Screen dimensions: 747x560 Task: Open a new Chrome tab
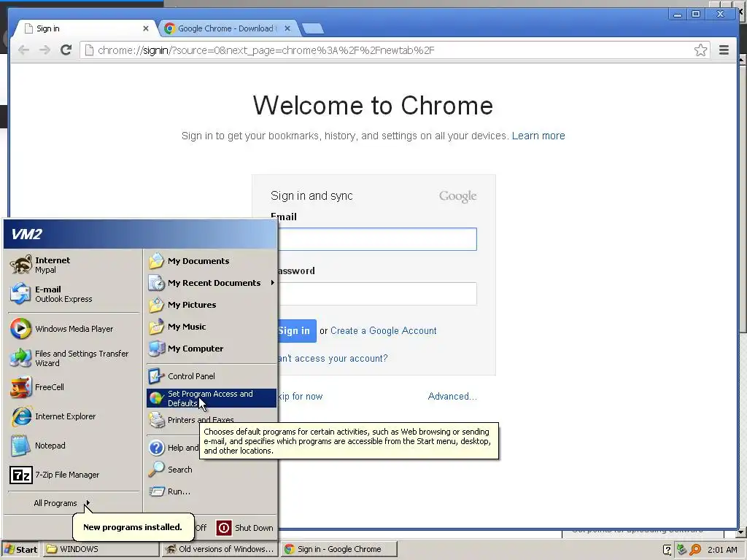coord(313,28)
